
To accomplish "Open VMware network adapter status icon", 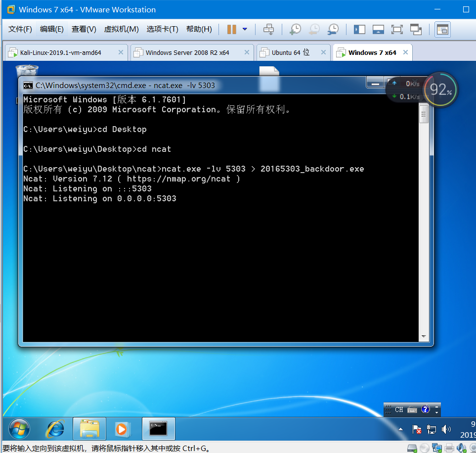I will [x=437, y=448].
